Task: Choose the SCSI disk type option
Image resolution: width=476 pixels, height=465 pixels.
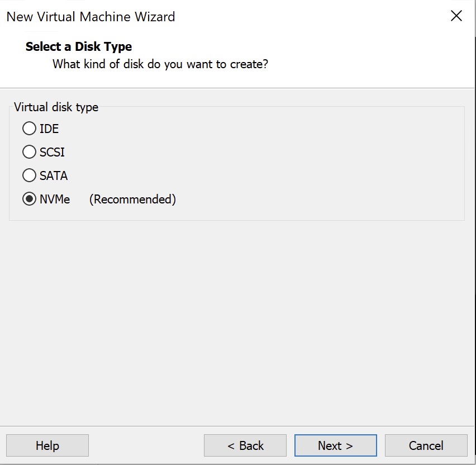Action: click(29, 152)
